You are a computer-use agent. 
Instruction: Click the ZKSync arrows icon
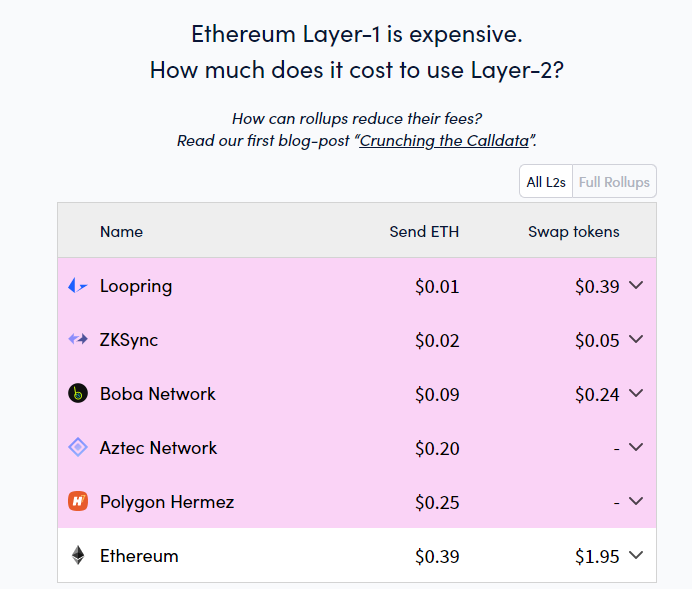click(78, 339)
